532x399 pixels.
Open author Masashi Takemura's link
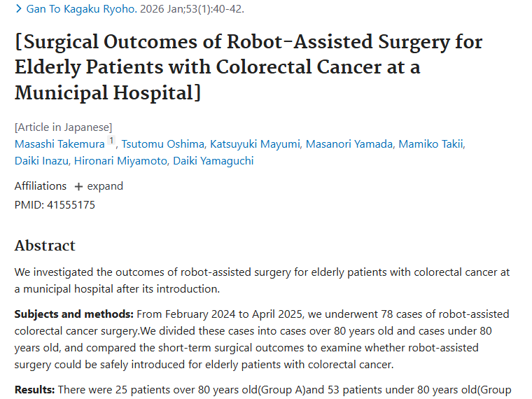click(x=59, y=144)
